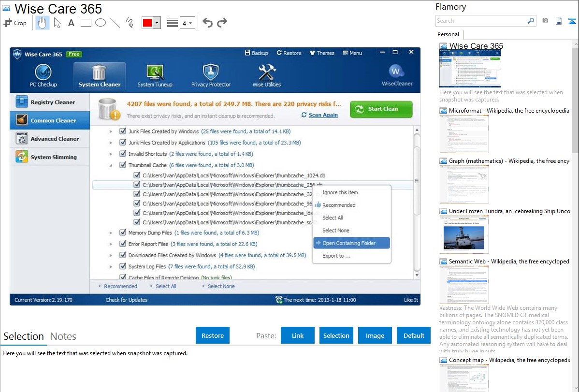Select the text annotation tool
This screenshot has height=392, width=579.
71,23
